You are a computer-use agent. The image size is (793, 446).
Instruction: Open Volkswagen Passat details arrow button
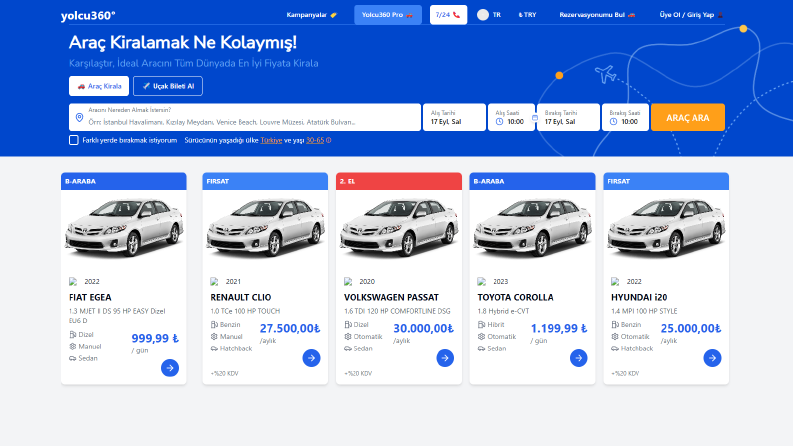click(445, 358)
